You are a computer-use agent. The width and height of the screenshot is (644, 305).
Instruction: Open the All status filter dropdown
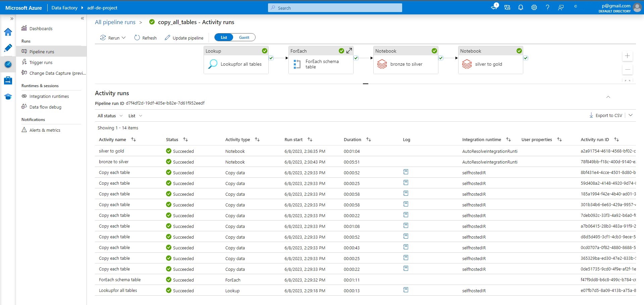pos(110,116)
